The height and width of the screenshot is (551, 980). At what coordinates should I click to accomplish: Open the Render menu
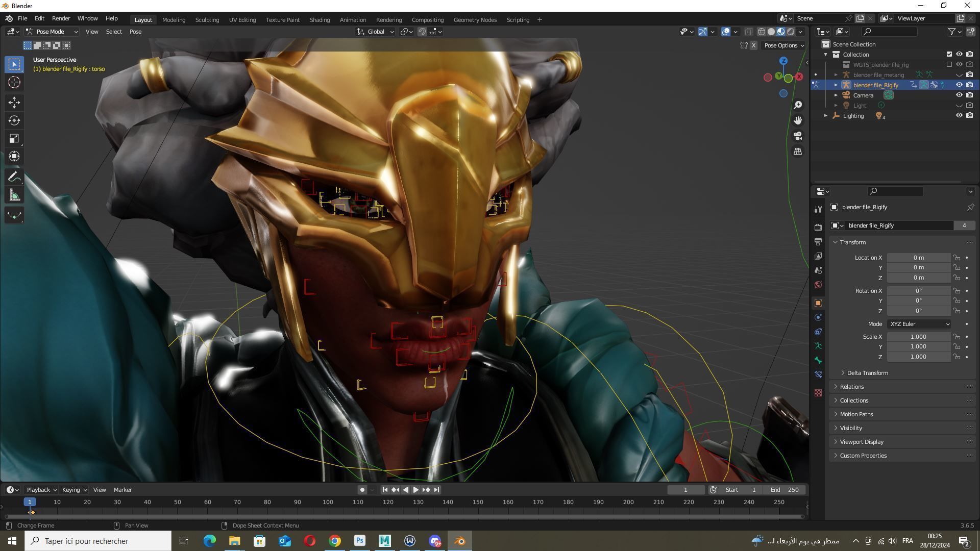pyautogui.click(x=61, y=18)
